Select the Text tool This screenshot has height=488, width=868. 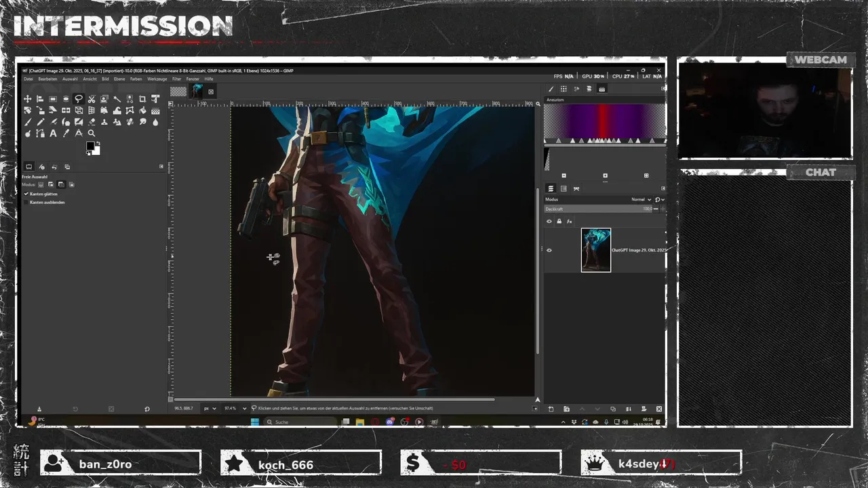click(53, 134)
